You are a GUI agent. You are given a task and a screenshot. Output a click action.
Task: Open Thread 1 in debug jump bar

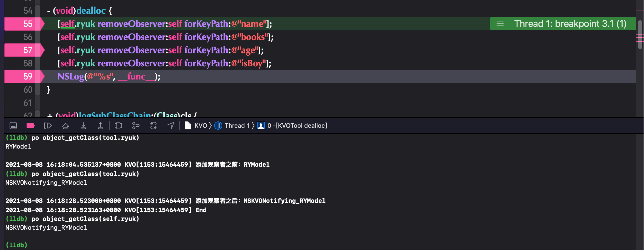pyautogui.click(x=232, y=126)
